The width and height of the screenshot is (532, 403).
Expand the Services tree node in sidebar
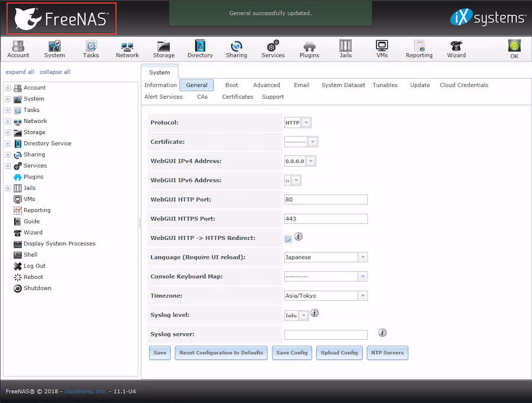click(x=8, y=166)
